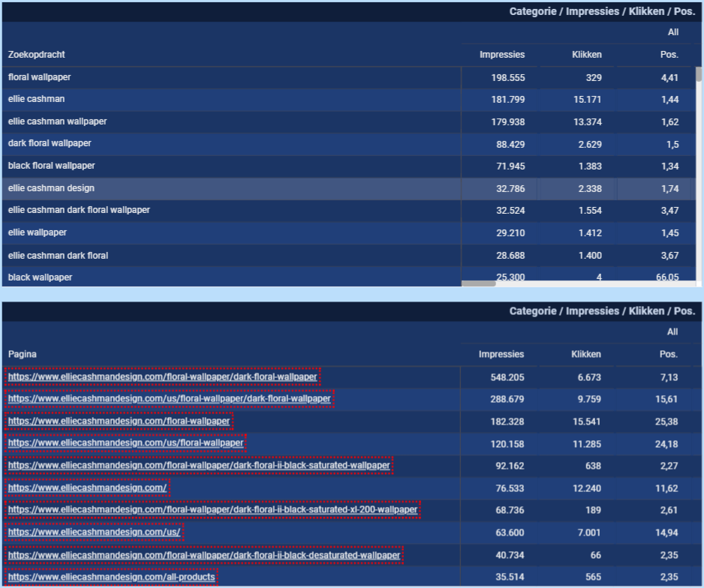Open the dark-floral-ii-black-desaturated-wallpaper link
Viewport: 704px width, 588px height.
[x=204, y=555]
